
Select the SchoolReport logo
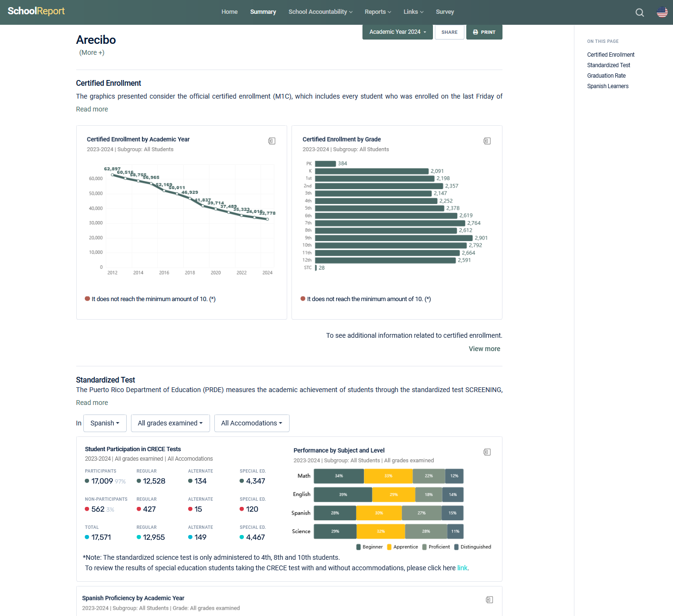pyautogui.click(x=36, y=10)
